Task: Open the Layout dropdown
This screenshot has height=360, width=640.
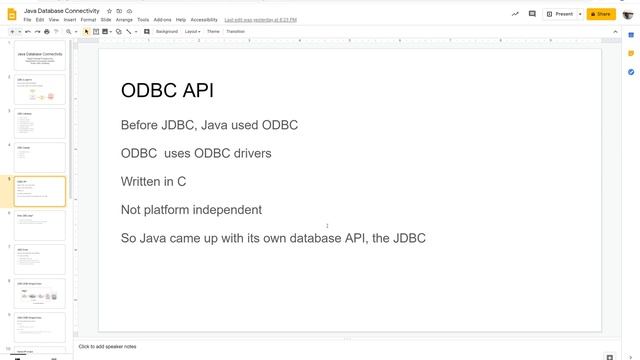Action: click(x=192, y=31)
